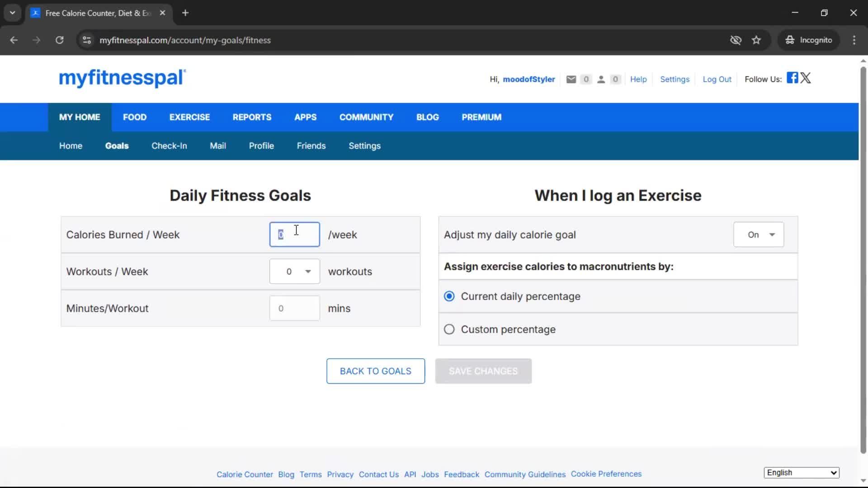
Task: Open the English language selector
Action: point(802,473)
